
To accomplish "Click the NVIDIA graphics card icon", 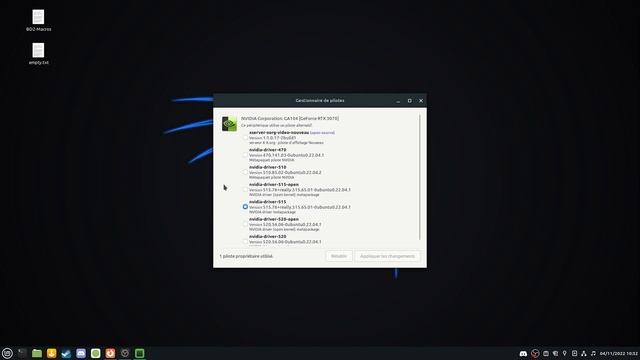I will (229, 124).
